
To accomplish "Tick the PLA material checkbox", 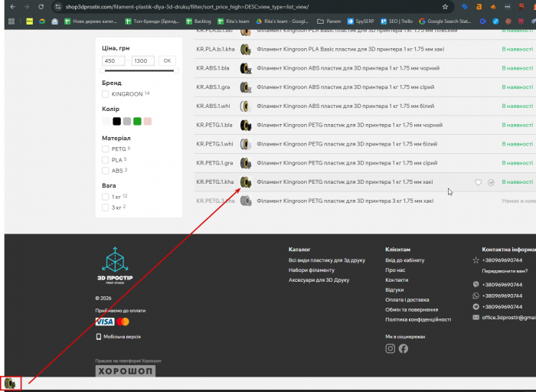I will (106, 160).
